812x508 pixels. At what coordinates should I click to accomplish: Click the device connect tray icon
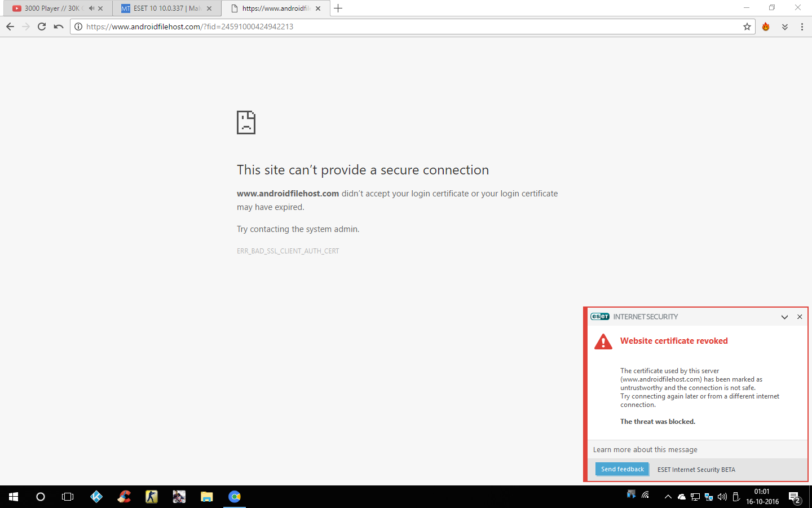pos(632,494)
